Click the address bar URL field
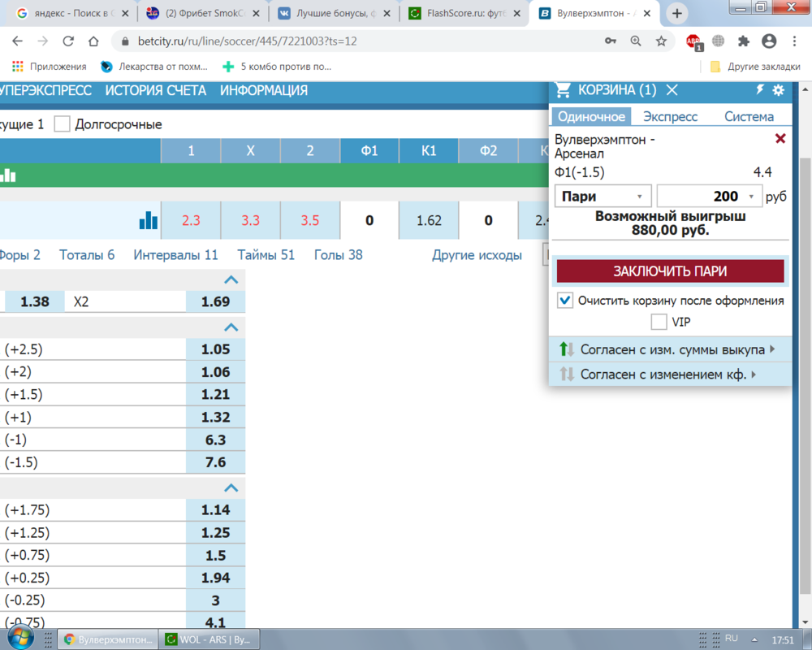 pyautogui.click(x=362, y=41)
